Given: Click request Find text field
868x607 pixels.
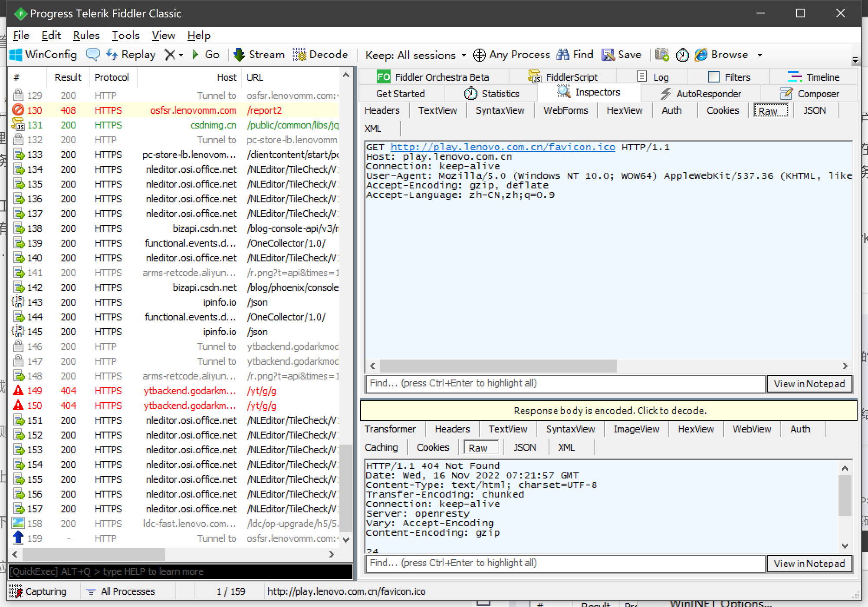Looking at the screenshot, I should click(566, 384).
